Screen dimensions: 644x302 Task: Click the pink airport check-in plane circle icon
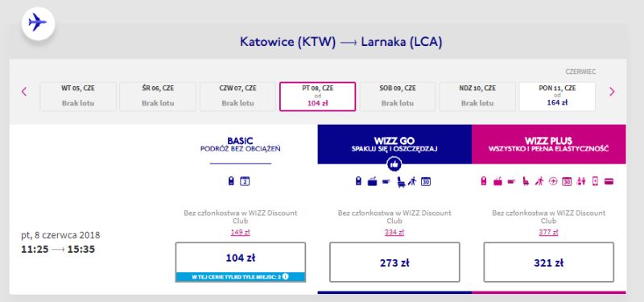click(553, 181)
